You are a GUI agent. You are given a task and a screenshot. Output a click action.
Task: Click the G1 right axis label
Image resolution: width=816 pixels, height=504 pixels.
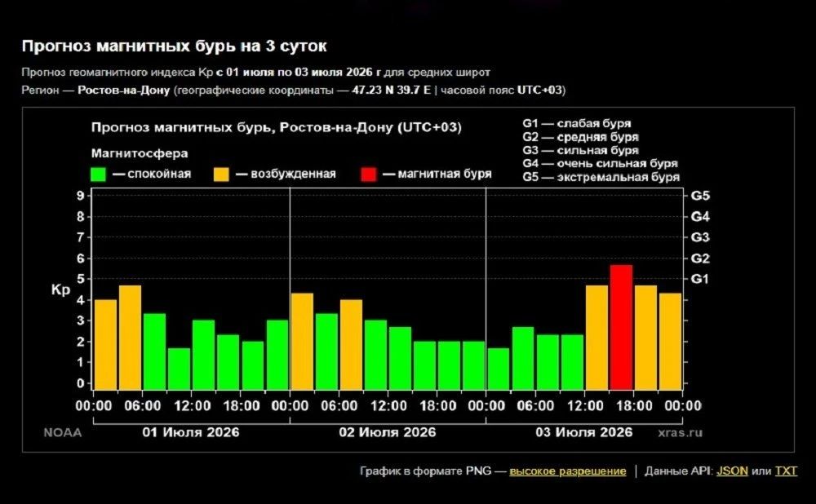pos(699,279)
